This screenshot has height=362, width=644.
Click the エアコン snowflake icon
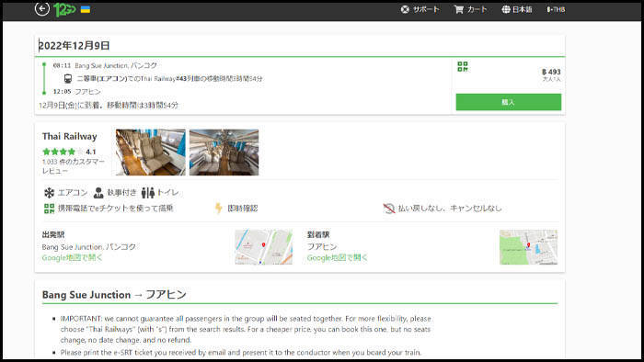(50, 192)
